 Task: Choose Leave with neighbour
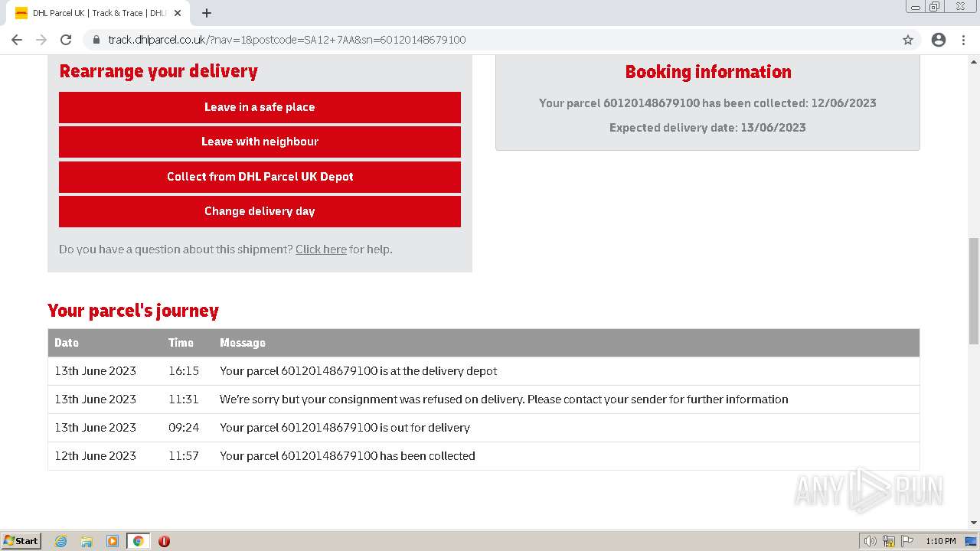(260, 142)
